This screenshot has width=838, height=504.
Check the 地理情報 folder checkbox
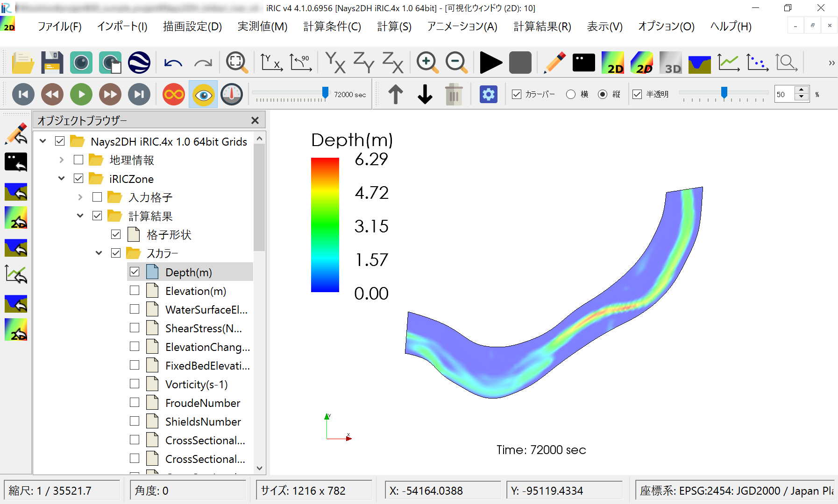click(x=78, y=160)
